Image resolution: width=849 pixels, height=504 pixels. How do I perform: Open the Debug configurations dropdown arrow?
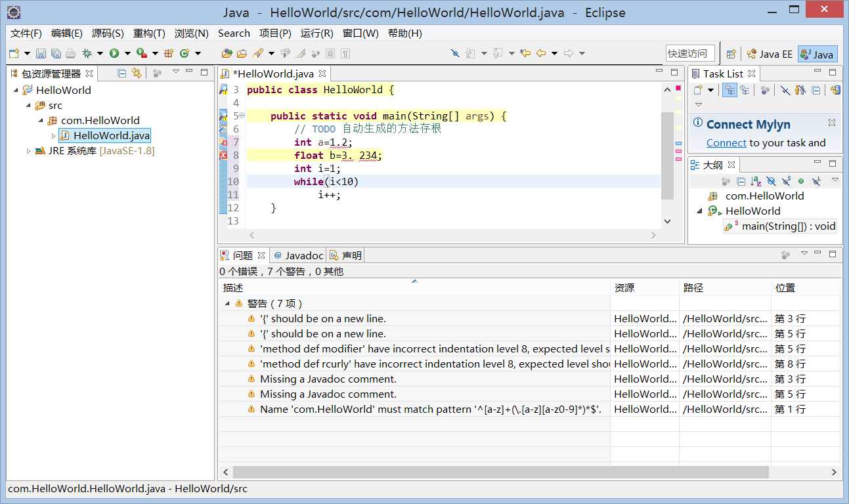(x=100, y=53)
